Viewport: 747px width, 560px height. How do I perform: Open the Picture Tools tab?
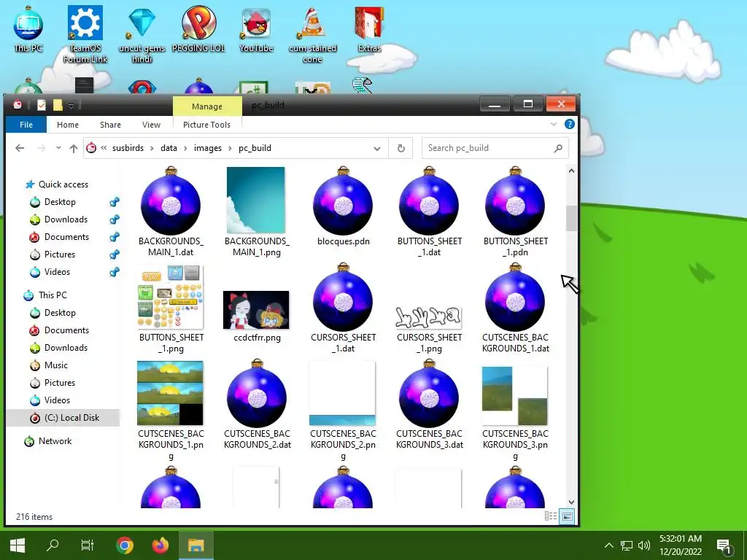[206, 125]
